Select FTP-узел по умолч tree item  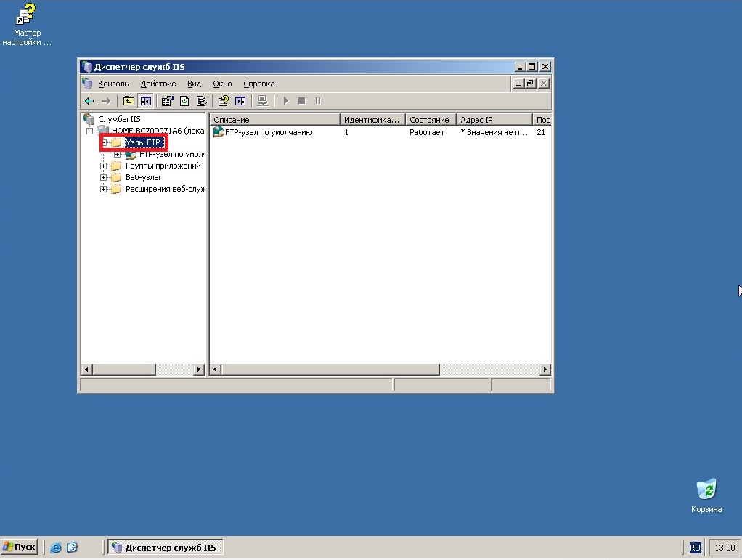[x=172, y=154]
